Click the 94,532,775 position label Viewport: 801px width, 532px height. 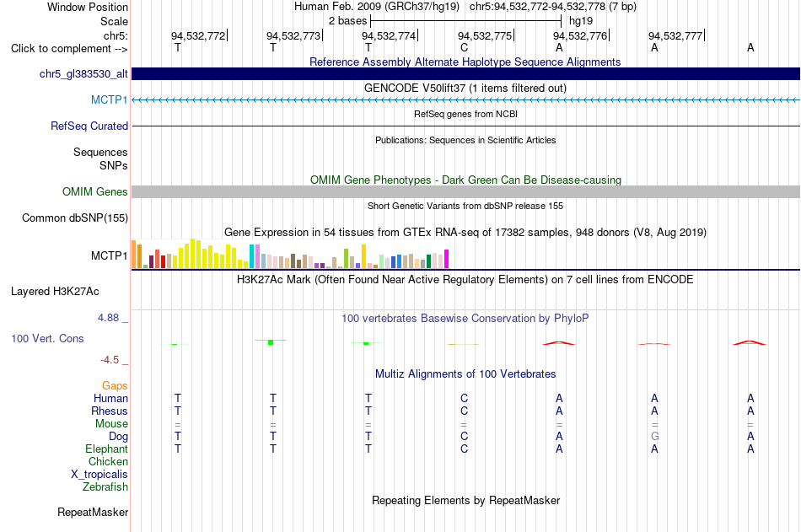click(484, 35)
